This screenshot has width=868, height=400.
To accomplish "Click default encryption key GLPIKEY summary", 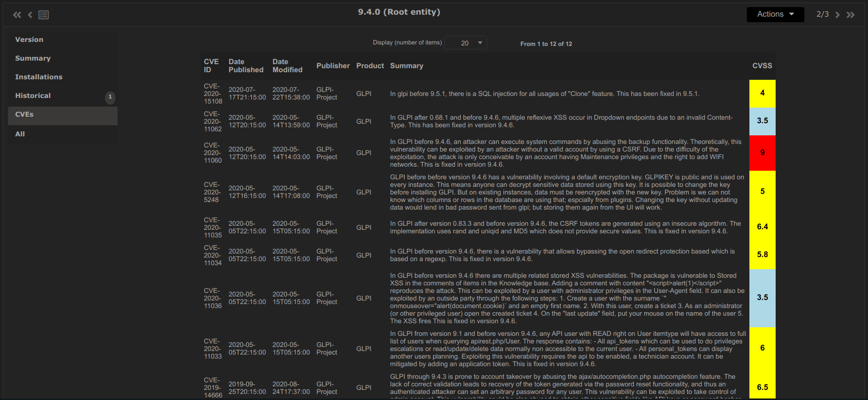I will coord(567,192).
